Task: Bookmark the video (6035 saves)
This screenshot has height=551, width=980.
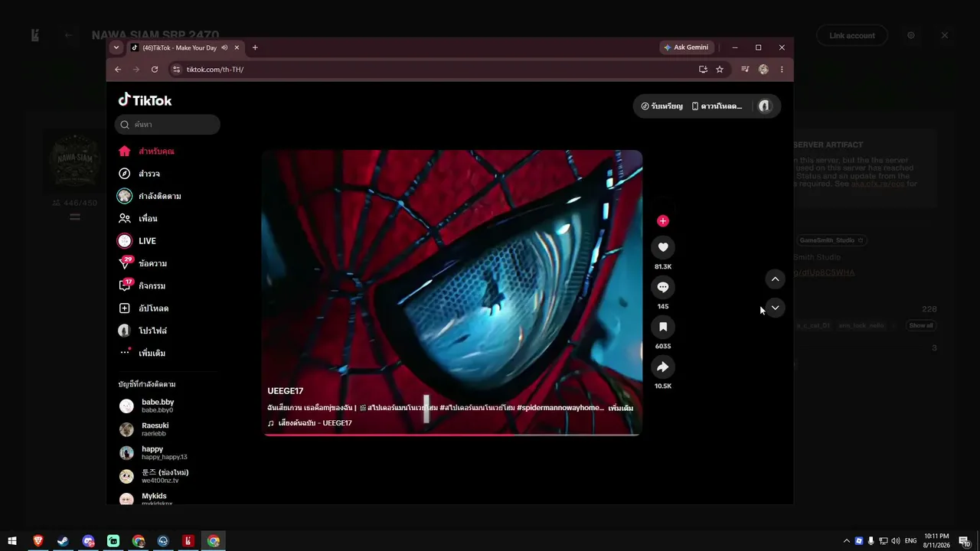Action: pyautogui.click(x=663, y=327)
